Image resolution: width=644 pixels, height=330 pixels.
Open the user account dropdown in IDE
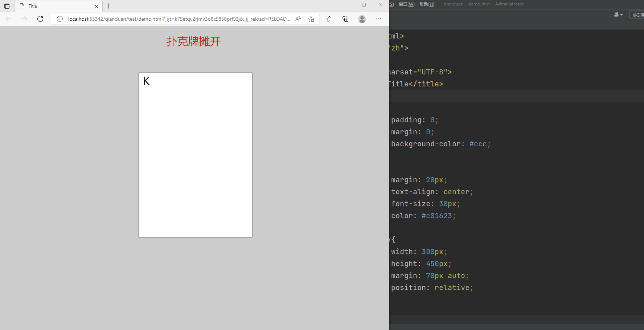(x=618, y=15)
